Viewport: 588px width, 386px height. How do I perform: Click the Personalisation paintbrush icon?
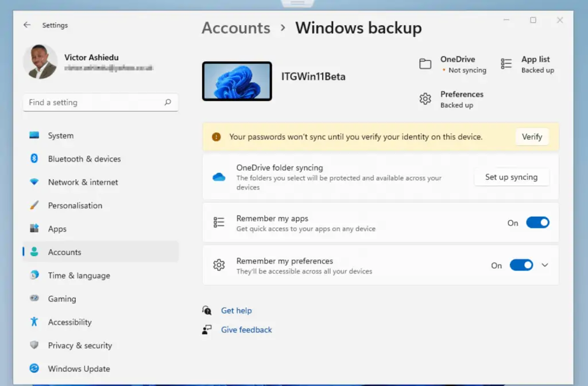[x=34, y=205]
